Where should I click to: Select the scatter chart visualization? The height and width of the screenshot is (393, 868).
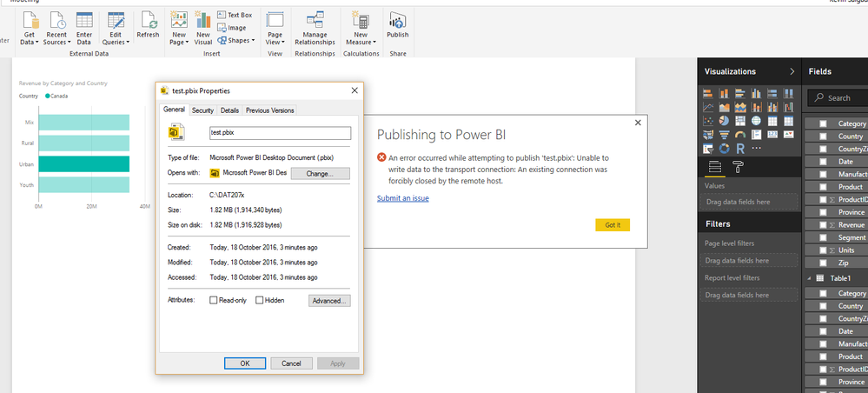[708, 121]
